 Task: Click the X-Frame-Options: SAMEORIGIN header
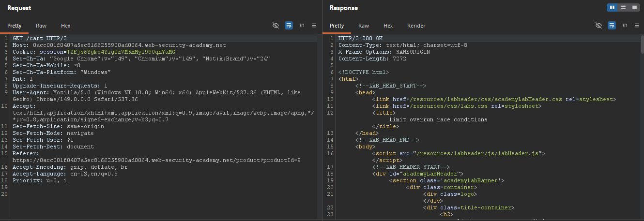coord(384,52)
